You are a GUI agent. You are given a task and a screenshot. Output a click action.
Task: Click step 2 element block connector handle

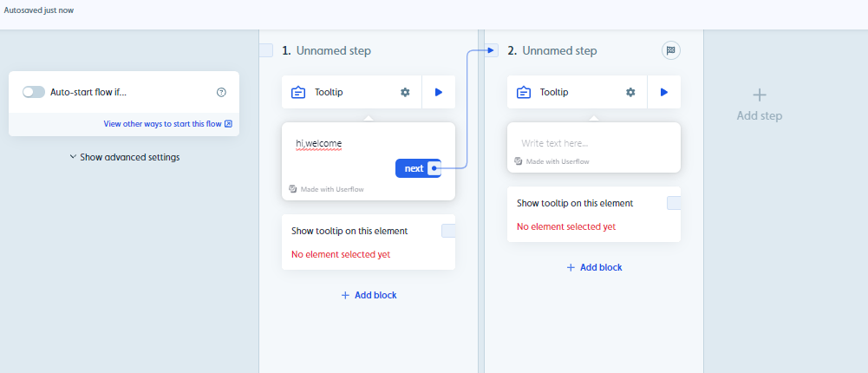674,203
